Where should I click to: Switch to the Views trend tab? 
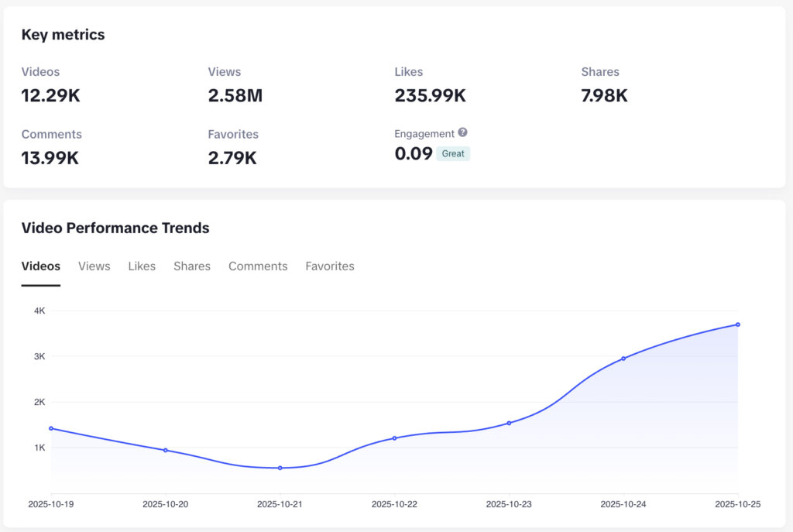[94, 266]
